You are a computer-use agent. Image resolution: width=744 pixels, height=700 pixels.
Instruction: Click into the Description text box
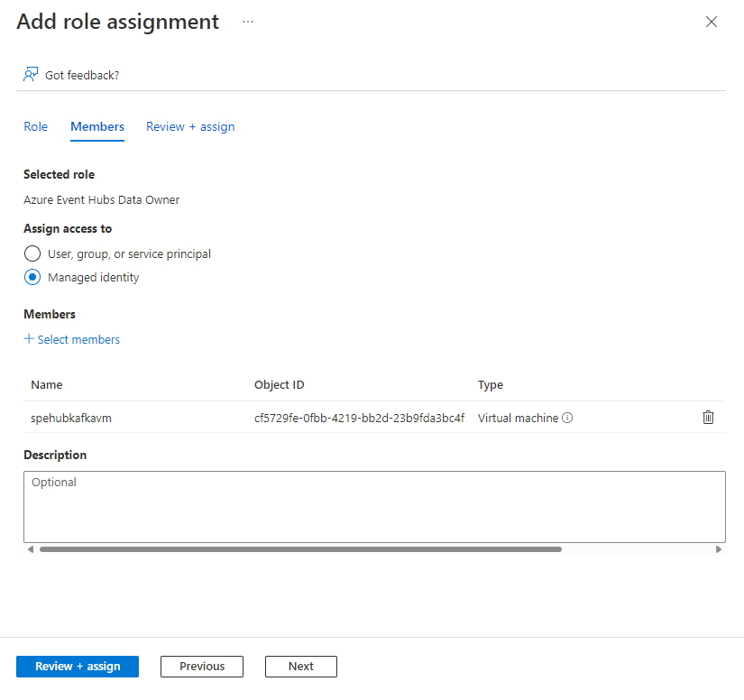coord(374,505)
